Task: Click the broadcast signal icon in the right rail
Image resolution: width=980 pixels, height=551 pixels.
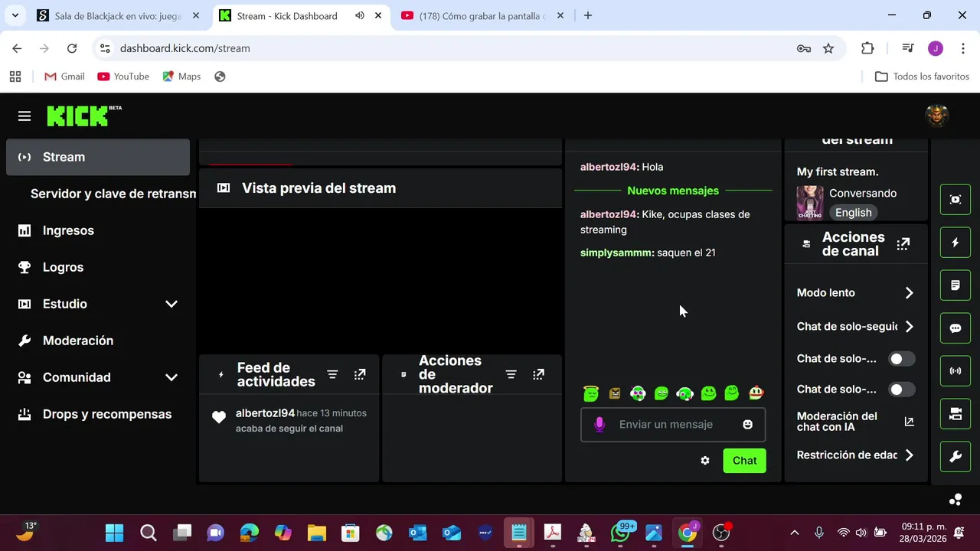Action: pyautogui.click(x=955, y=371)
